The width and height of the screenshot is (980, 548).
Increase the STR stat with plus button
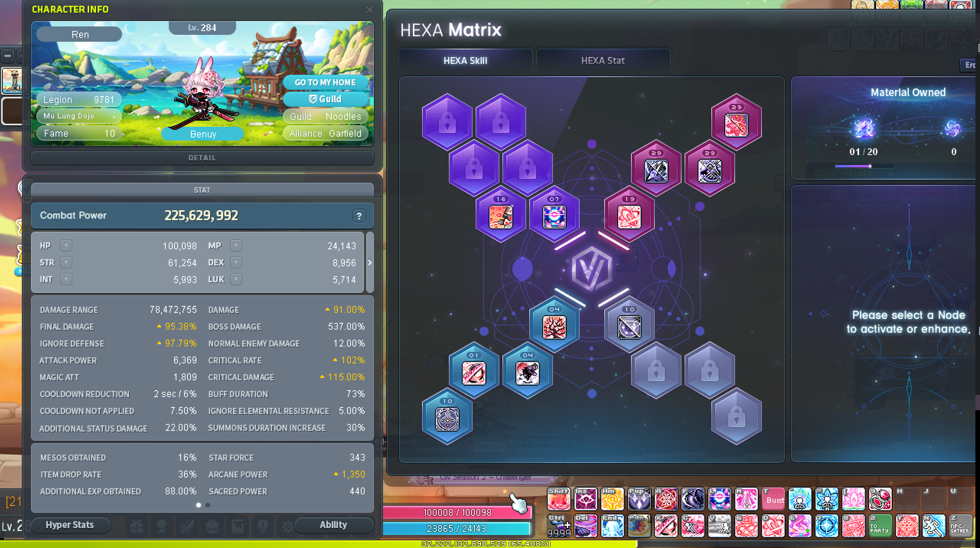pyautogui.click(x=66, y=262)
